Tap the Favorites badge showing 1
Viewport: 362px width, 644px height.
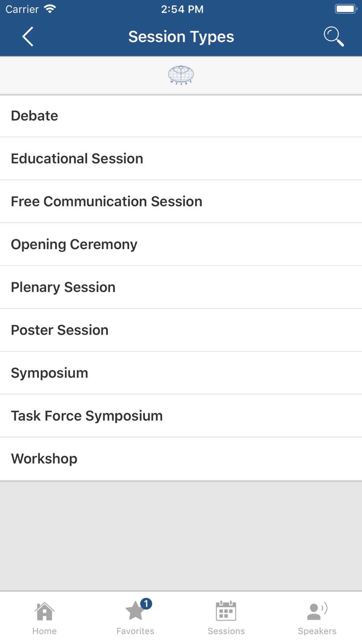coord(146,604)
